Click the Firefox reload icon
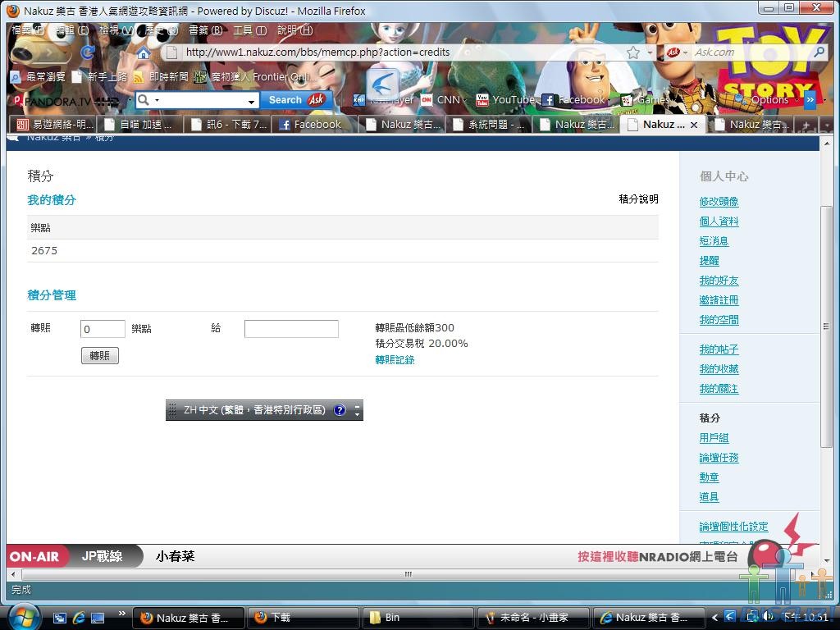840x630 pixels. (x=88, y=52)
